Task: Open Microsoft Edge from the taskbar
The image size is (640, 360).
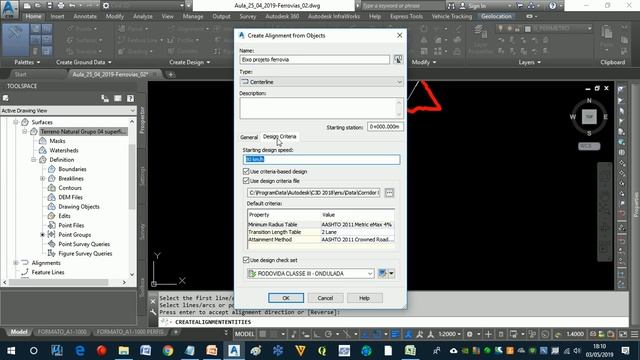Action: point(80,351)
